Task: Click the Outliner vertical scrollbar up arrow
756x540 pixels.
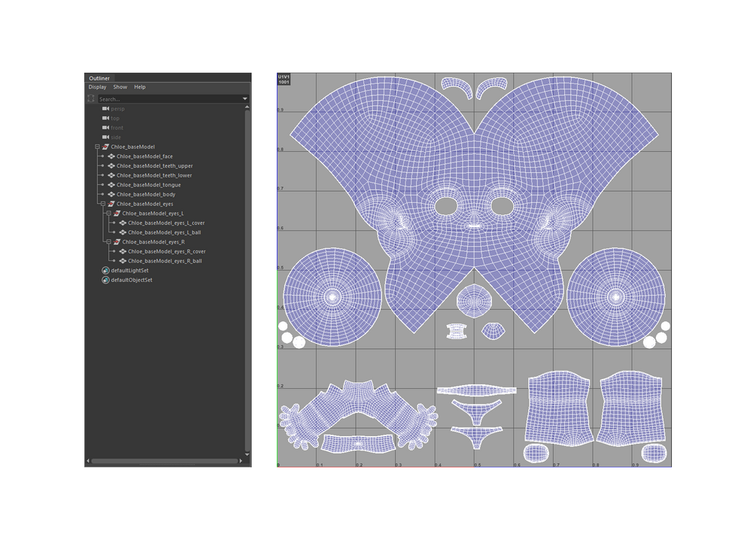Action: (247, 107)
